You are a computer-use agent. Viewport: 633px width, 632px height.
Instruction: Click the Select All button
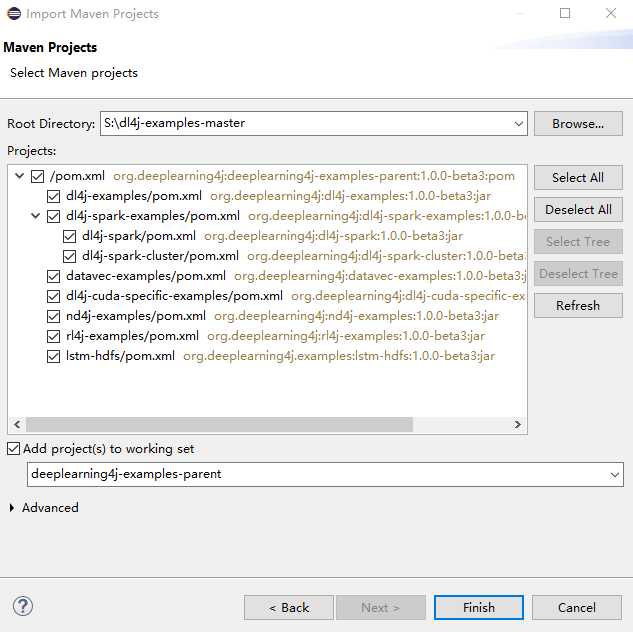[x=578, y=178]
